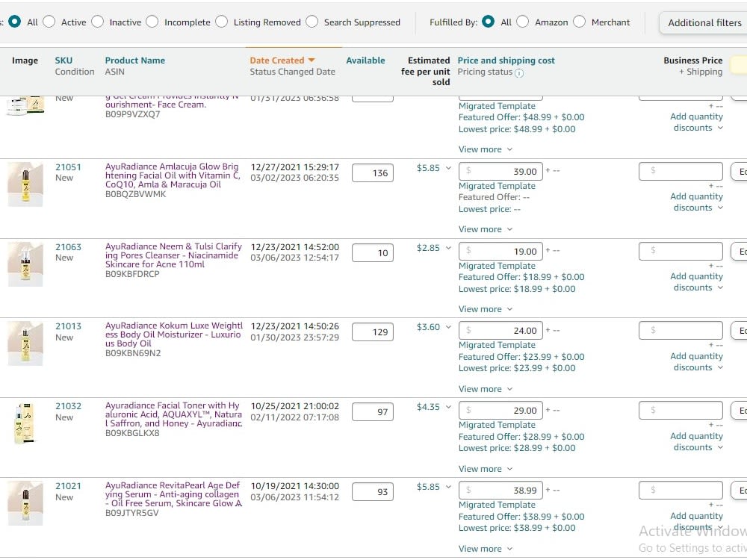Expand View more under $48.99 Face Cream row
This screenshot has width=747, height=560.
point(486,149)
